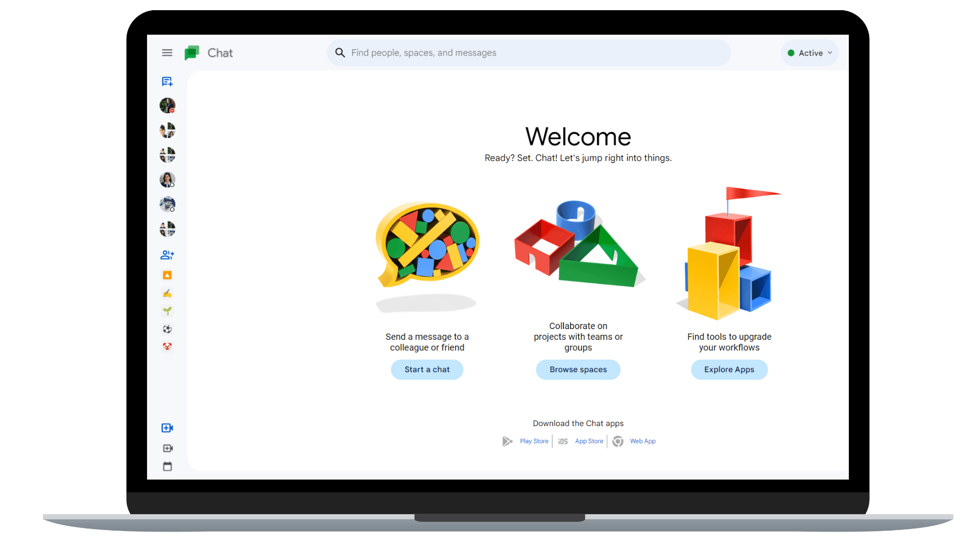Open the Google Chat logo
980x551 pixels.
192,53
